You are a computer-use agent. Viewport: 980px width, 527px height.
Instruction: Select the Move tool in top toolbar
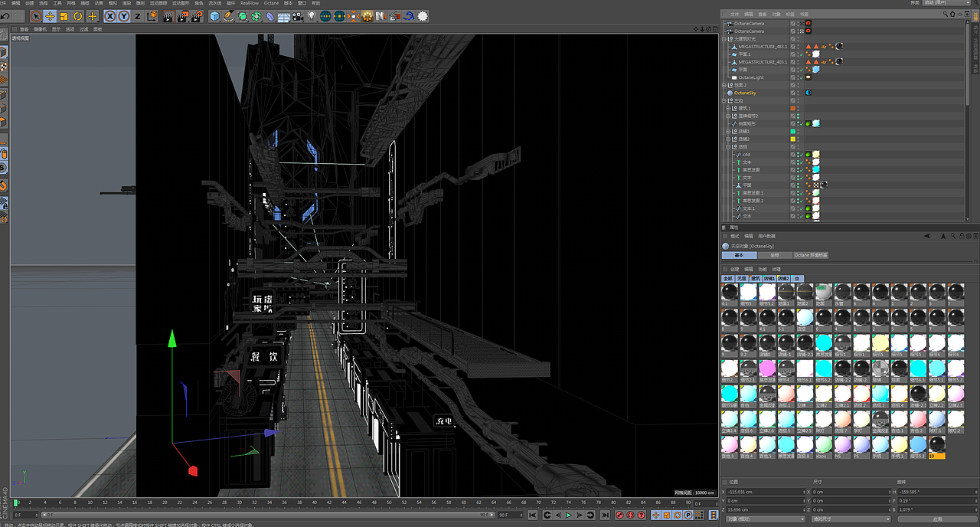coord(50,16)
